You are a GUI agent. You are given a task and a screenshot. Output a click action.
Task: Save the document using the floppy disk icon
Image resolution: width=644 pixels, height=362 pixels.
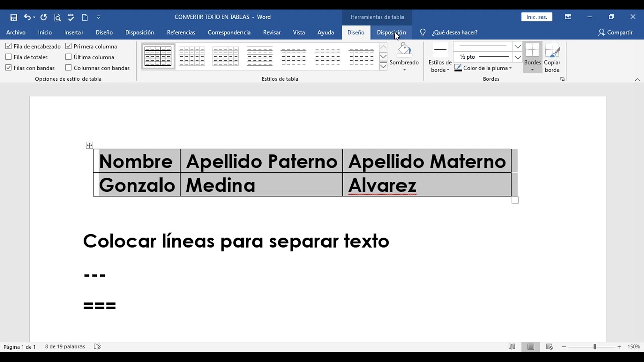[x=14, y=17]
